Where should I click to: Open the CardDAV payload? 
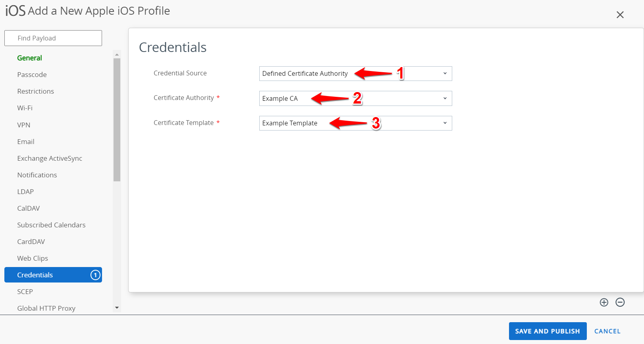(31, 242)
